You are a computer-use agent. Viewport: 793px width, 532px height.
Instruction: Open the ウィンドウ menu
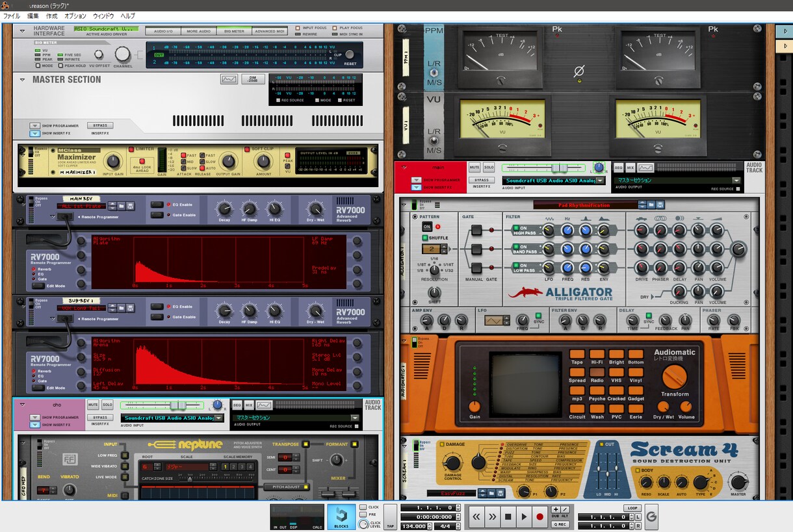coord(103,16)
